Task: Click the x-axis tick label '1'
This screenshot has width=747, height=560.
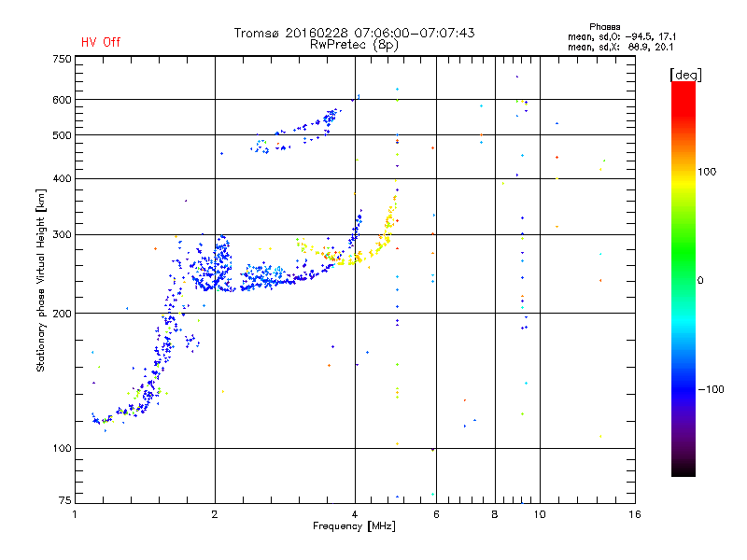Action: [x=75, y=514]
